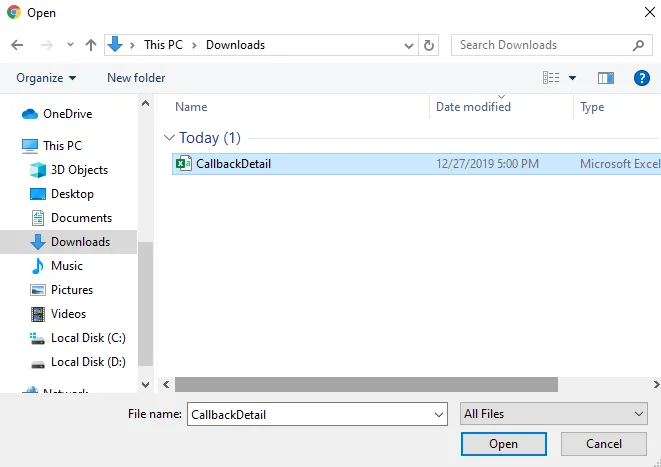
Task: Select Downloads in the sidebar
Action: (68, 242)
